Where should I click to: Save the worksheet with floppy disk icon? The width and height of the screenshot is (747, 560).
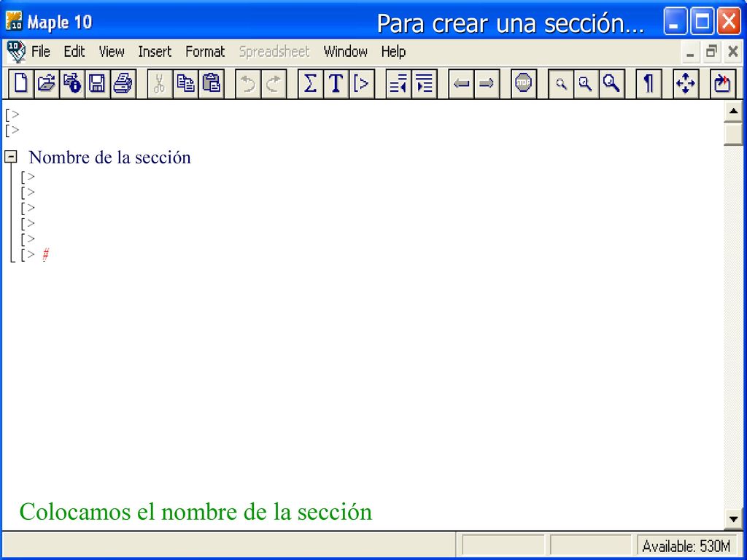click(x=97, y=84)
